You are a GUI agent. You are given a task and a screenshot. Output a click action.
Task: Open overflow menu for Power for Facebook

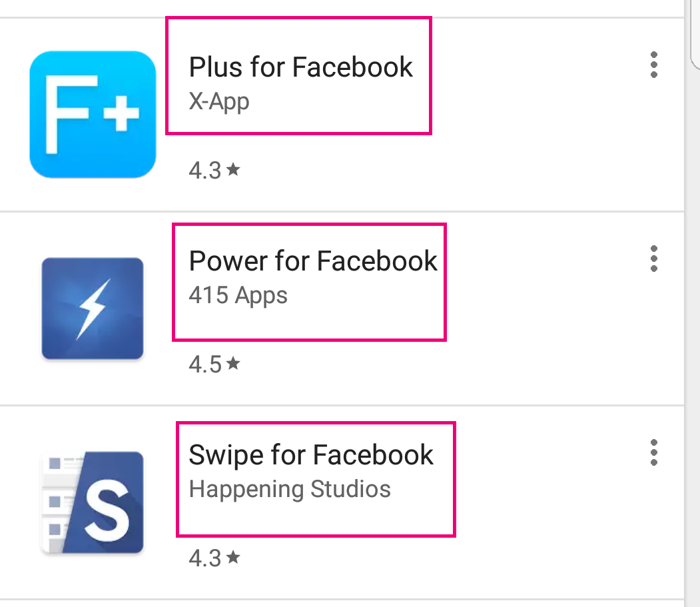(x=654, y=259)
